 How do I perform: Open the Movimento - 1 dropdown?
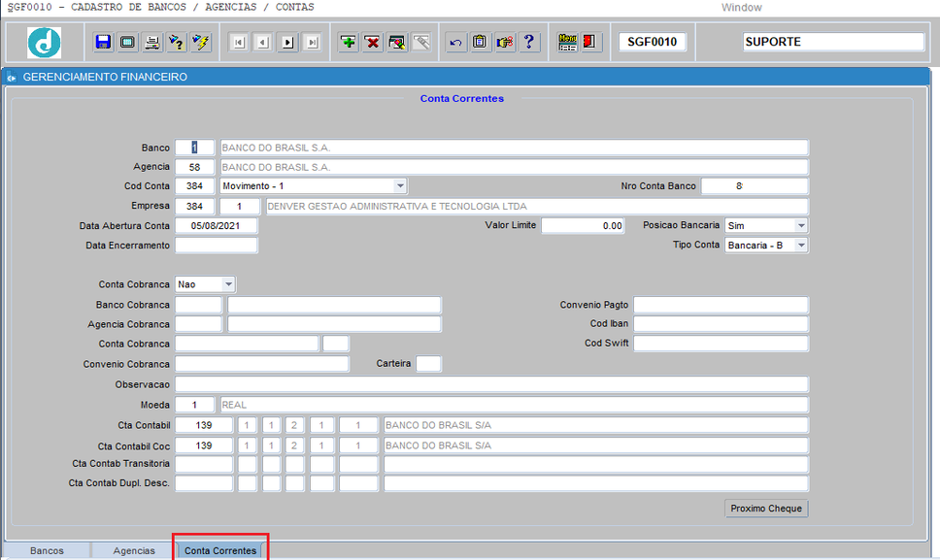point(400,186)
